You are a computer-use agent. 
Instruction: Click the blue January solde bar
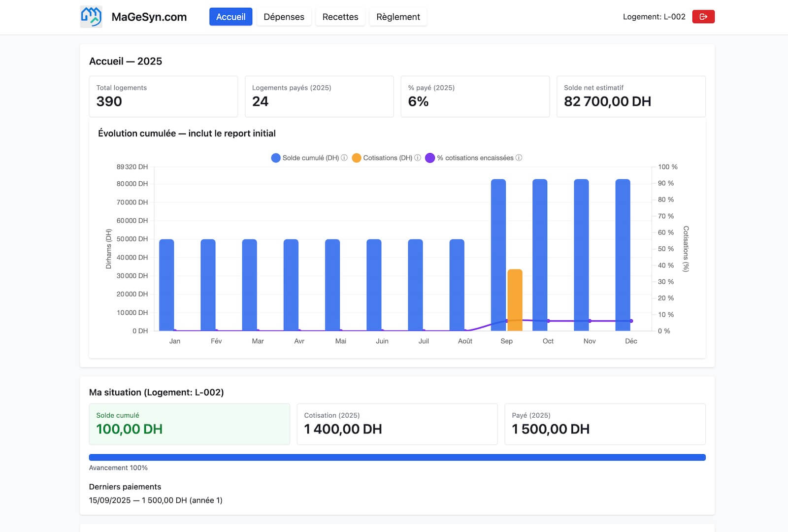pyautogui.click(x=166, y=285)
